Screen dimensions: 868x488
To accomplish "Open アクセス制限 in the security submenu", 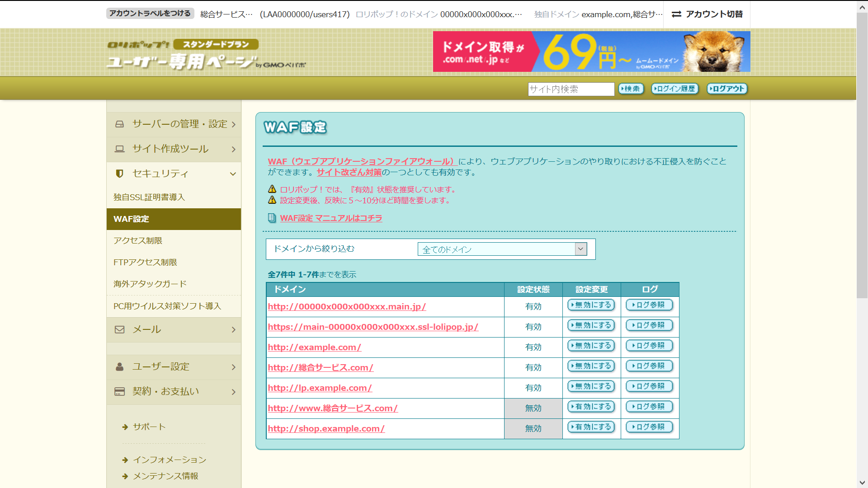I will click(138, 241).
